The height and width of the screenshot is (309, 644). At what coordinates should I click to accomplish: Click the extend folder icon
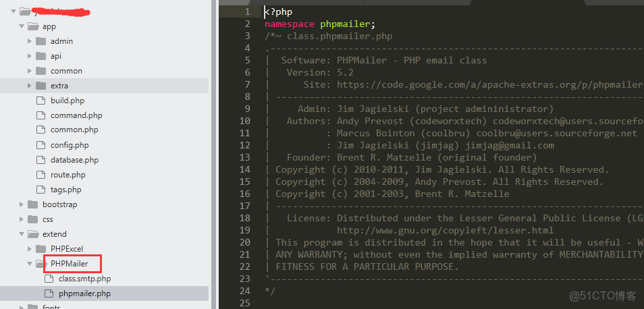point(33,234)
